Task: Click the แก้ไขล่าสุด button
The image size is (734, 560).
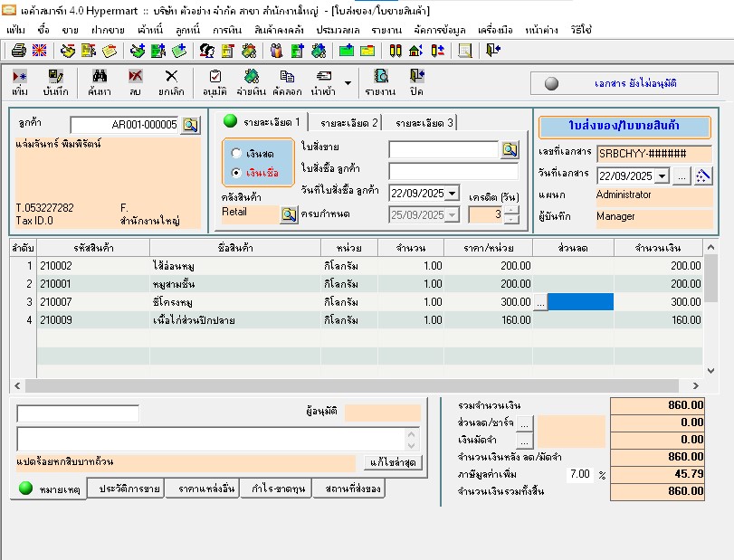Action: click(394, 462)
